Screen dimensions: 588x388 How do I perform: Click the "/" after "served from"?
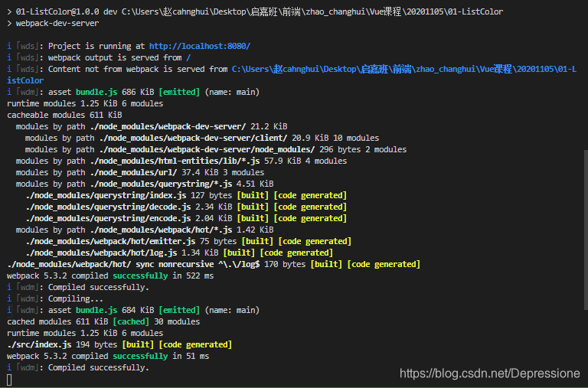188,57
